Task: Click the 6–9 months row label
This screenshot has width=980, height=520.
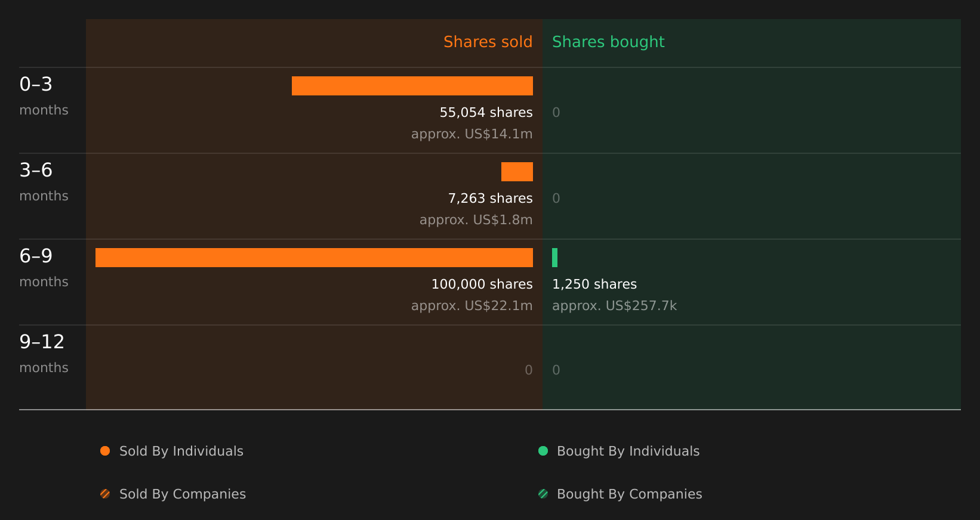Action: (x=44, y=268)
